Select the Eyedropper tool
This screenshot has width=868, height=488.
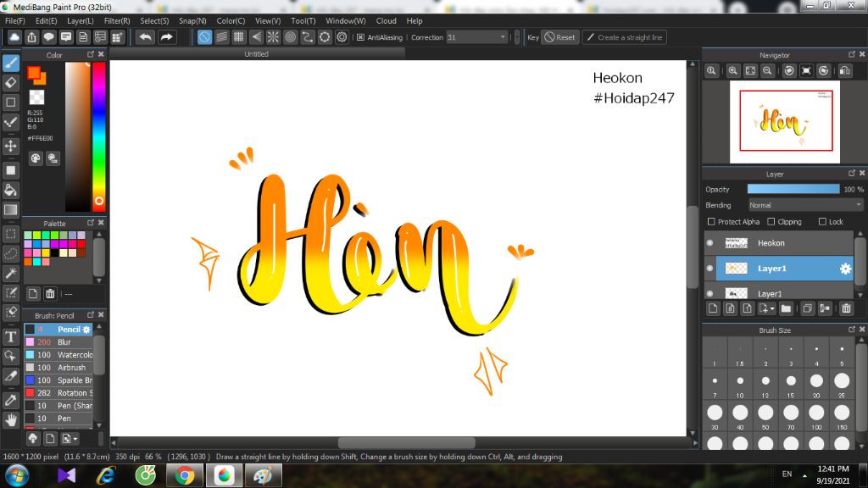[x=10, y=400]
